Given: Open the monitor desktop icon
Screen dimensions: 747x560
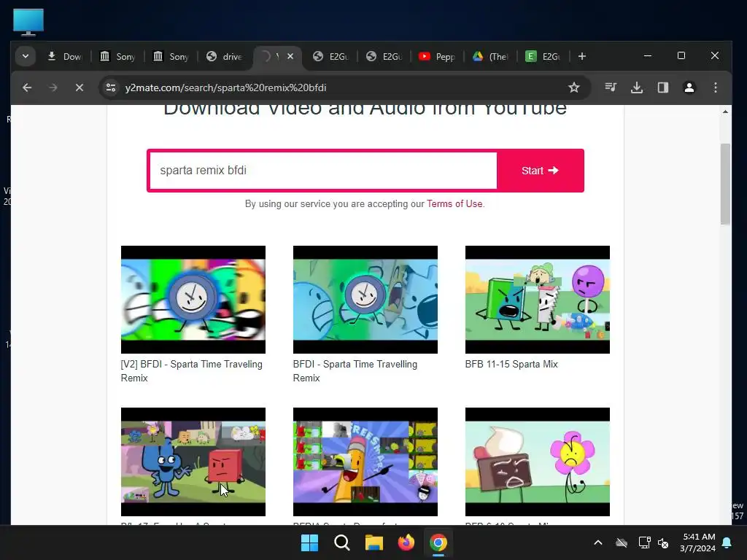Looking at the screenshot, I should click(28, 23).
